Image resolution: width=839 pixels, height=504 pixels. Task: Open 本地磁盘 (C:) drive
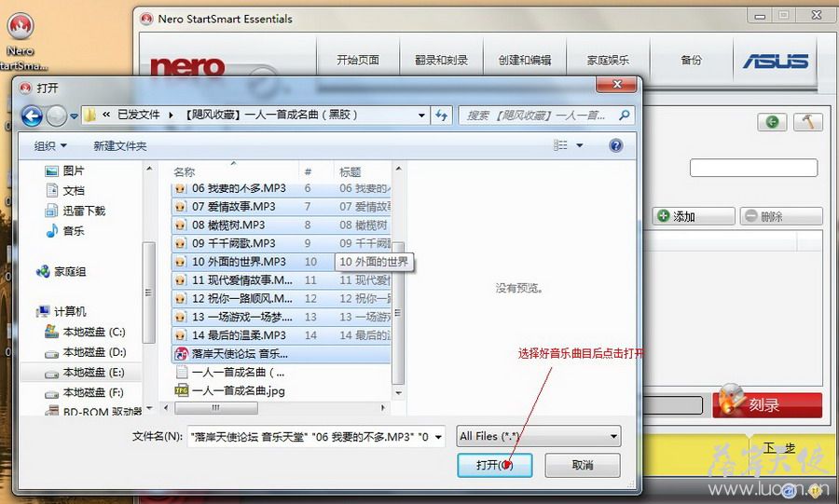86,332
